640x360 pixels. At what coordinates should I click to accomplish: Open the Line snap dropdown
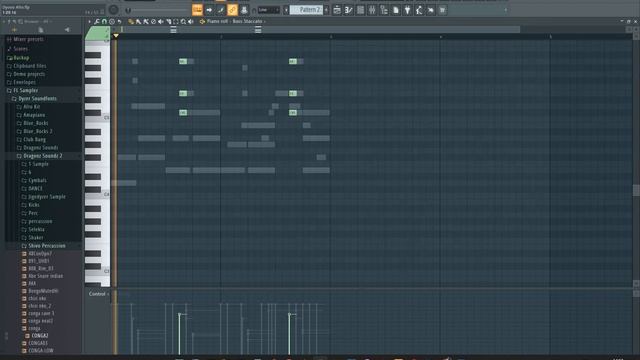coord(269,10)
